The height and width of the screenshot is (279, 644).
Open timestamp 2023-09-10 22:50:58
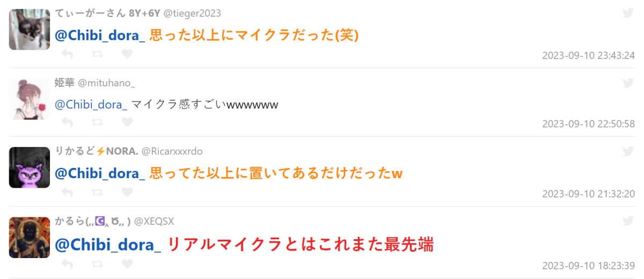coord(589,124)
